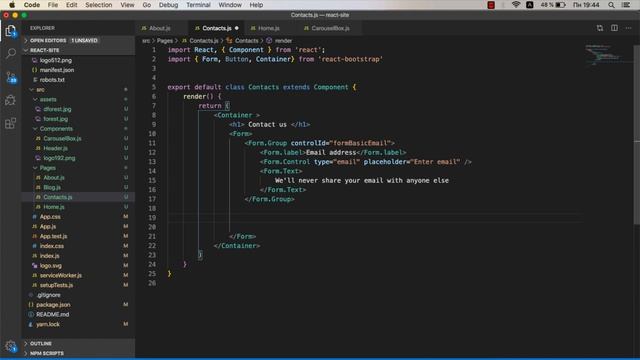This screenshot has height=360, width=640.
Task: Click the keyboard input source icon
Action: click(x=530, y=5)
